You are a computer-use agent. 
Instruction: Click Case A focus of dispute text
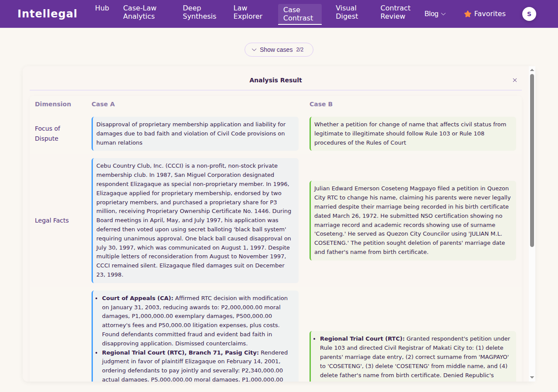point(195,134)
